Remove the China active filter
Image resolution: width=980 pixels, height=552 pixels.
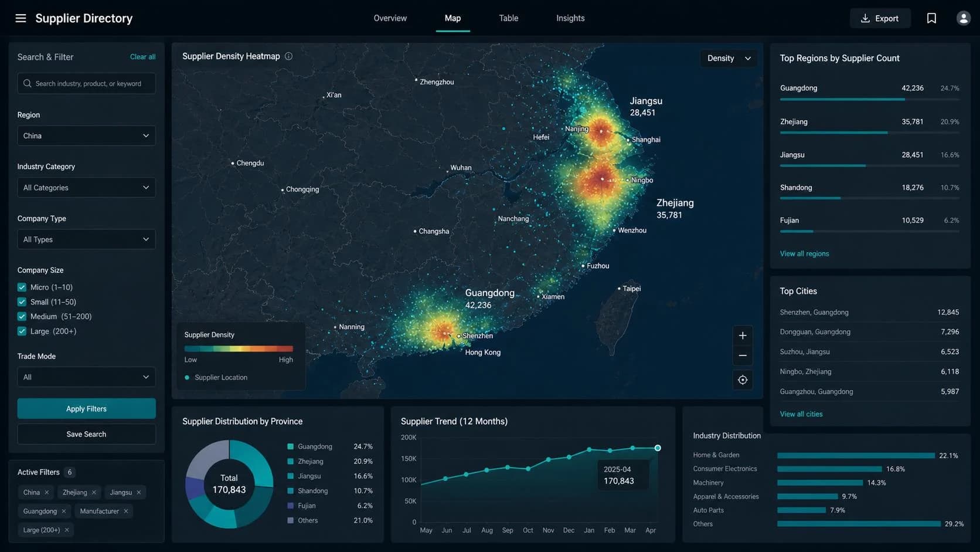[46, 492]
